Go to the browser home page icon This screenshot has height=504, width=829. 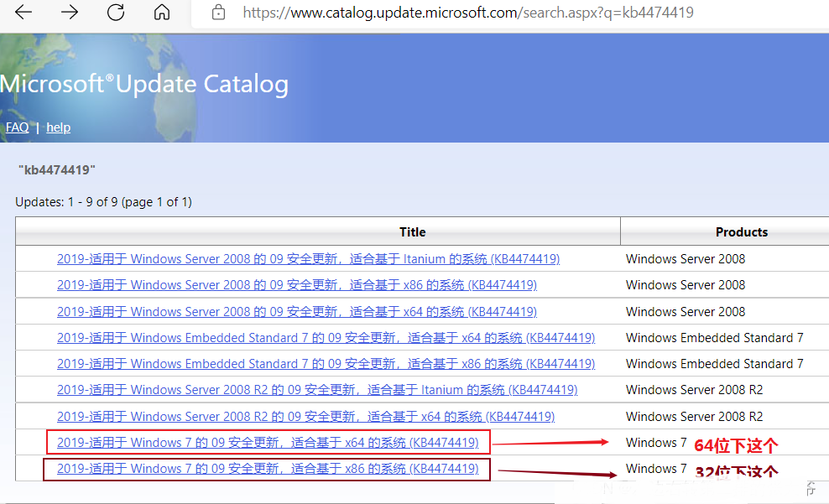tap(162, 13)
